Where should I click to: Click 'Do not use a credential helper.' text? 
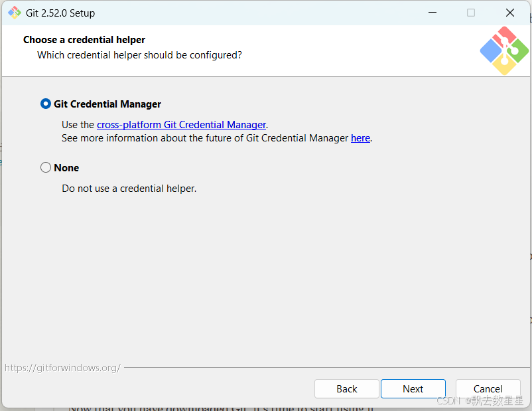click(x=129, y=189)
